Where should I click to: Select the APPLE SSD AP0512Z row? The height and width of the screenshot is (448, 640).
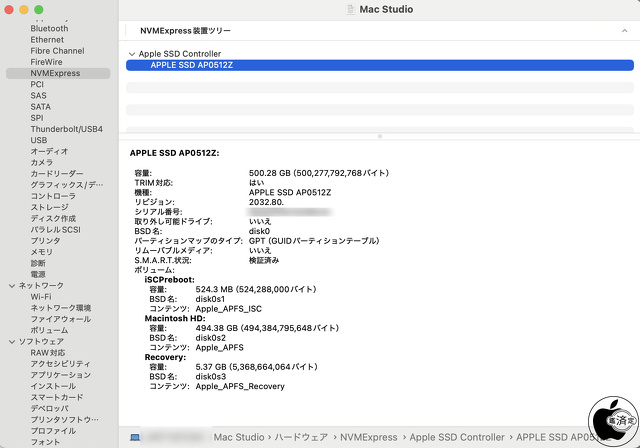[x=190, y=65]
